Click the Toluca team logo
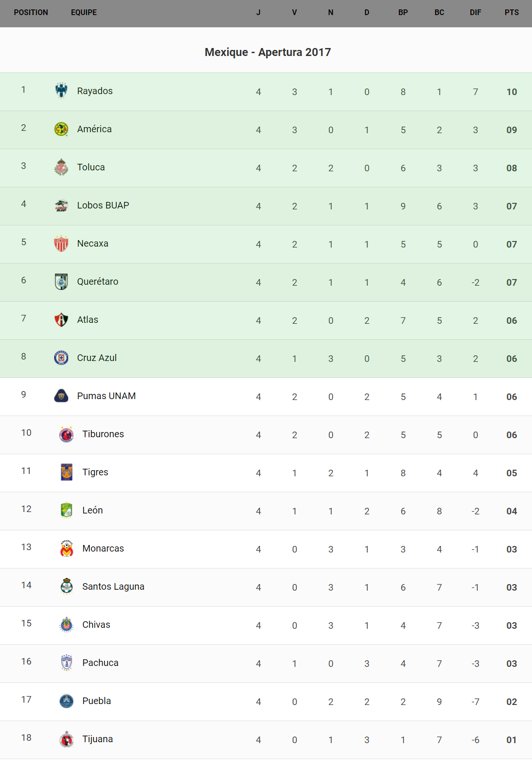 click(61, 167)
